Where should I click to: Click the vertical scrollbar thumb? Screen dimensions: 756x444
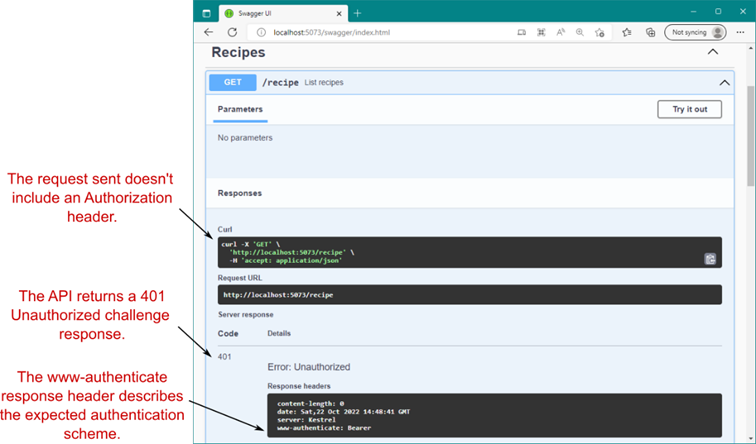(x=751, y=136)
